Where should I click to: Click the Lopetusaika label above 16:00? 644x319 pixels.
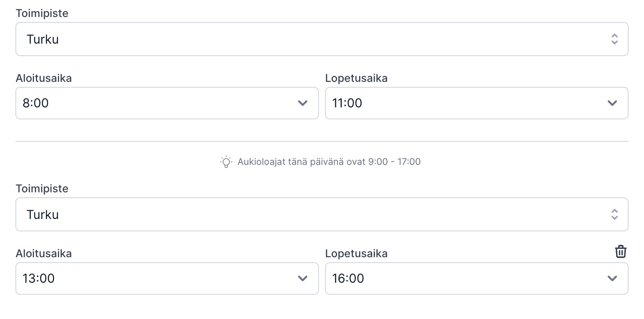coord(356,253)
